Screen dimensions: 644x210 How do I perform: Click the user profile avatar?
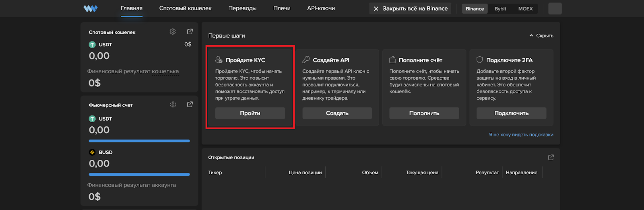point(555,8)
